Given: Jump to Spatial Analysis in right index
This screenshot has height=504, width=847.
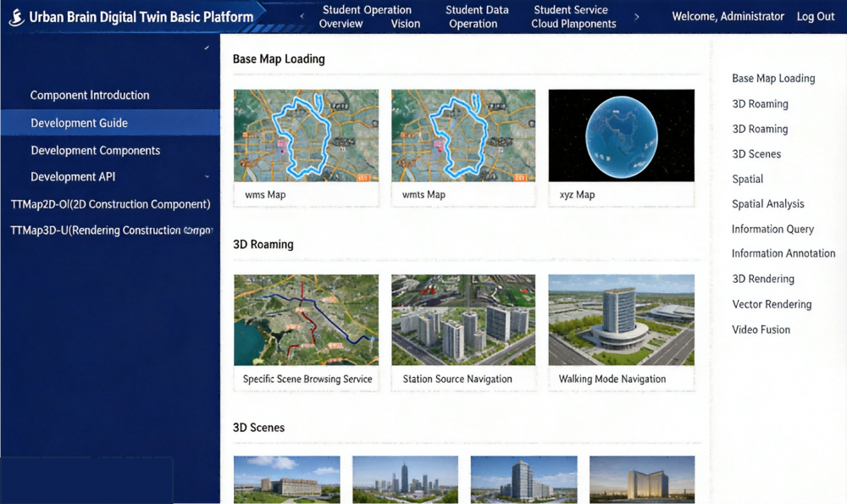Looking at the screenshot, I should (x=767, y=203).
